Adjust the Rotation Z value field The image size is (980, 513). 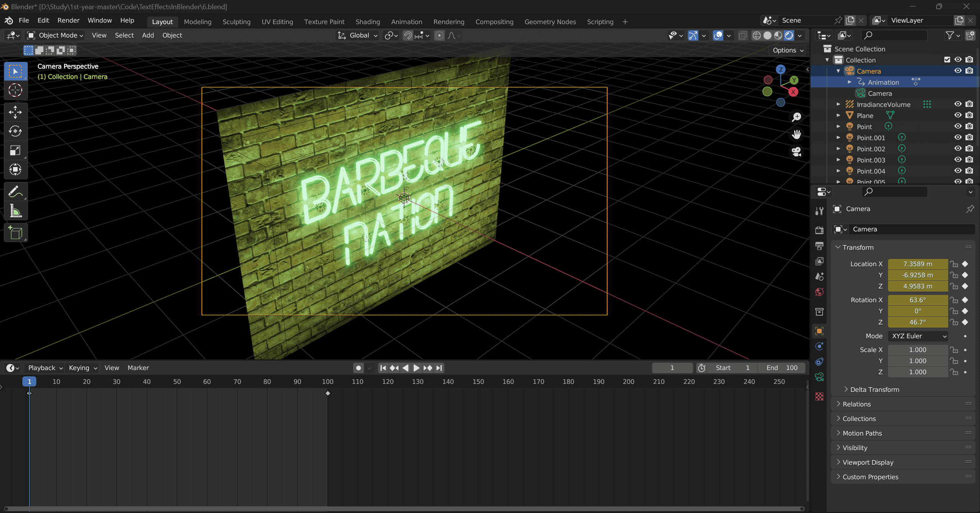(918, 322)
